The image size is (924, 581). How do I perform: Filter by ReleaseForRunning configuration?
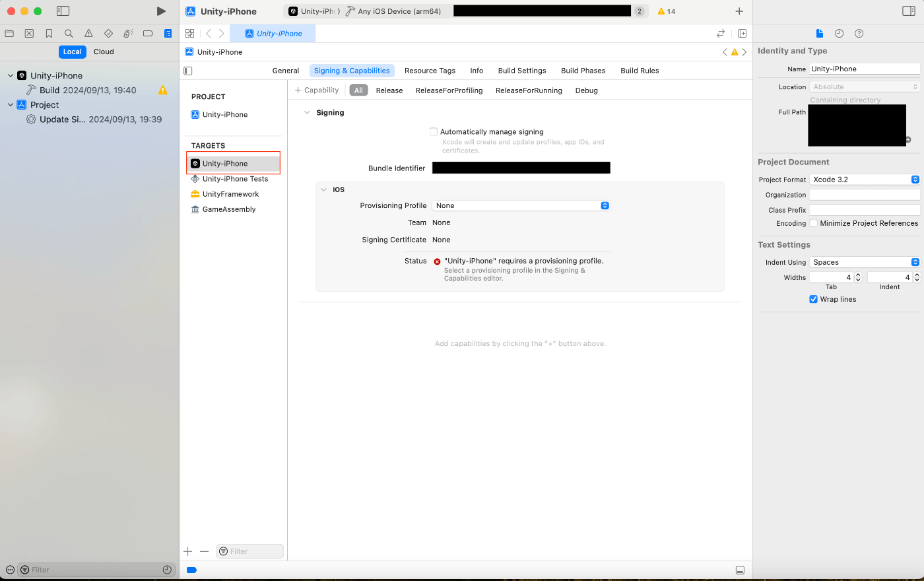(529, 90)
